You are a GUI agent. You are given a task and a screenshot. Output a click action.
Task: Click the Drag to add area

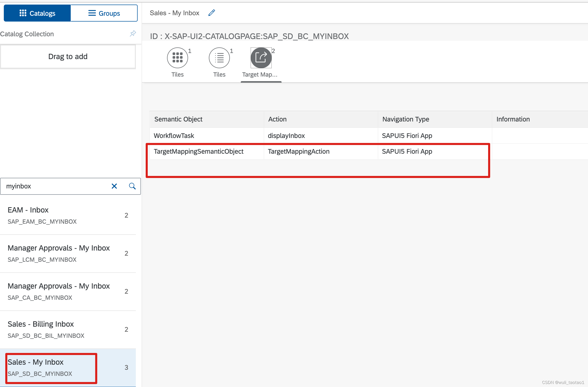[68, 56]
